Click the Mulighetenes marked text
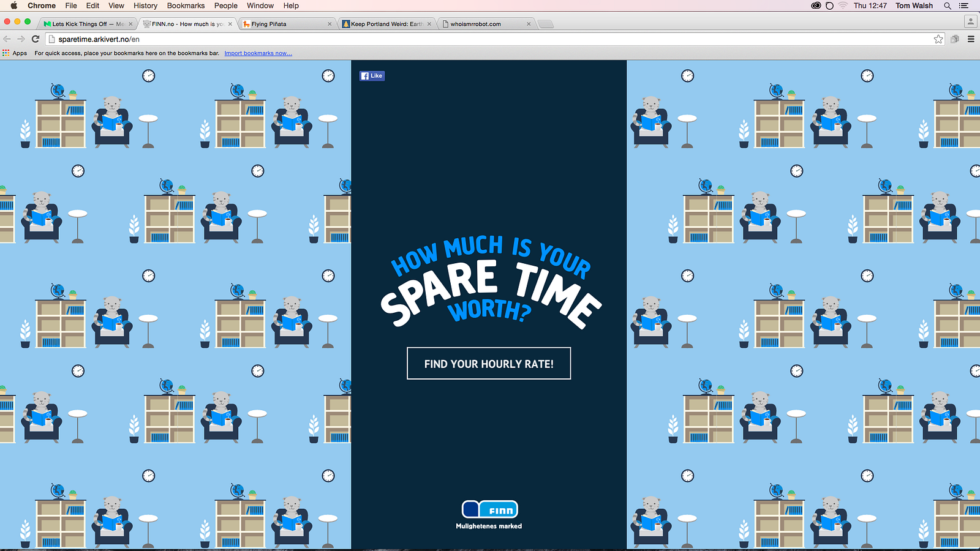The width and height of the screenshot is (980, 551). click(489, 526)
